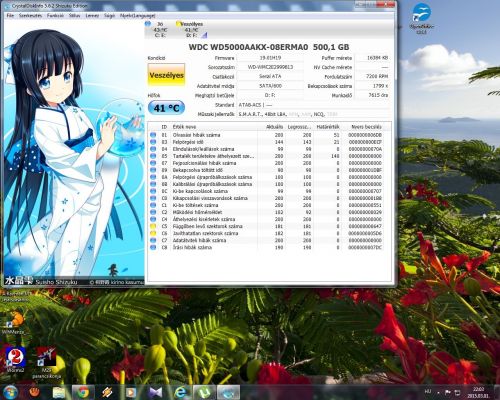Click the SATA/600 transfer mode field
The width and height of the screenshot is (500, 400).
[x=270, y=86]
